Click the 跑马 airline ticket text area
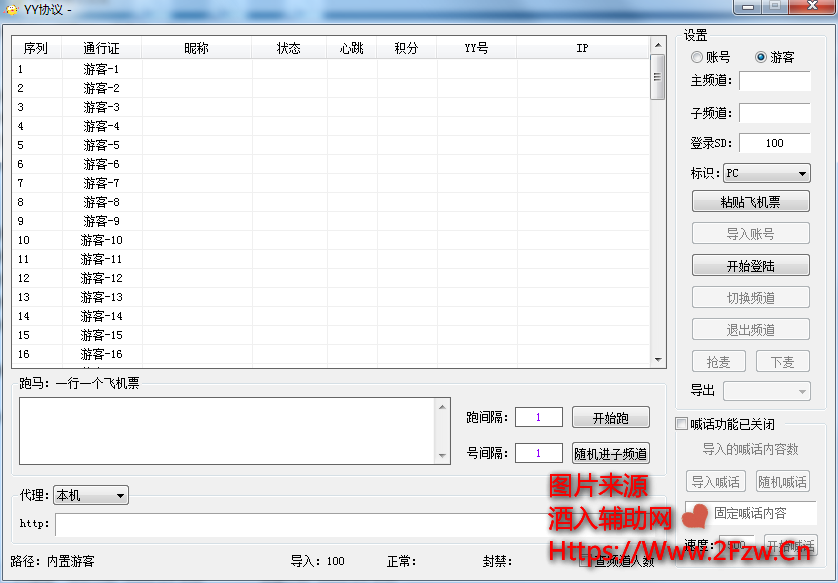838x583 pixels. point(228,431)
